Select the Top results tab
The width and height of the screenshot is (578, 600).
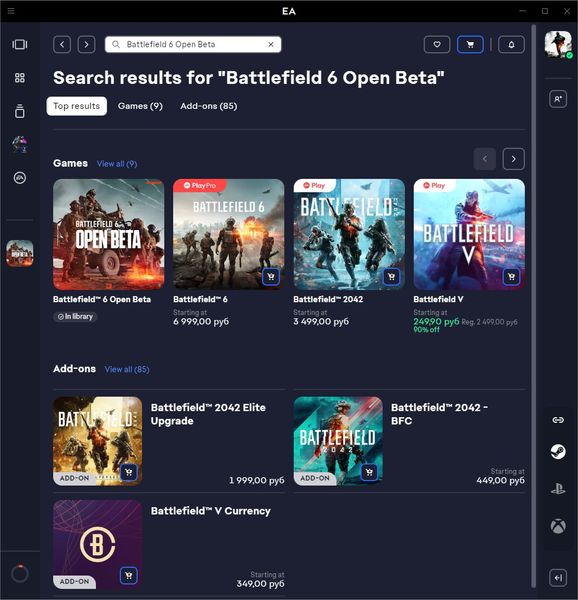[77, 106]
